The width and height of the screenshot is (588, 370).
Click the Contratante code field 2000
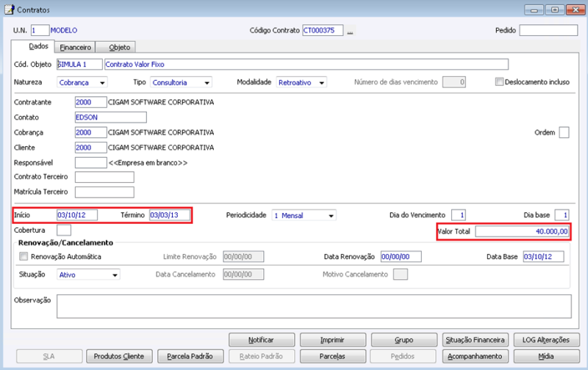point(90,102)
